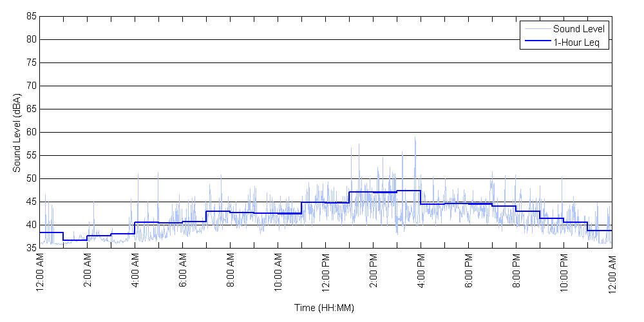Select the 12:00 PM tick label
Viewport: 644px width, 322px height.
(326, 275)
